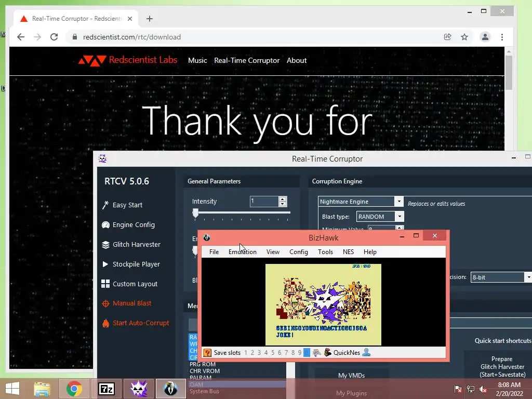Reload the redscientist page
This screenshot has height=399, width=532.
click(x=54, y=37)
